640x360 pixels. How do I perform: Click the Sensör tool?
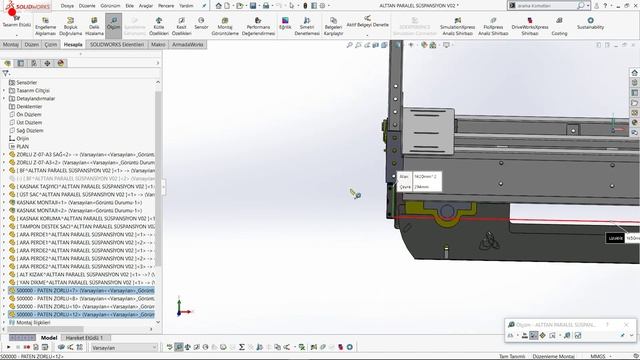point(201,23)
